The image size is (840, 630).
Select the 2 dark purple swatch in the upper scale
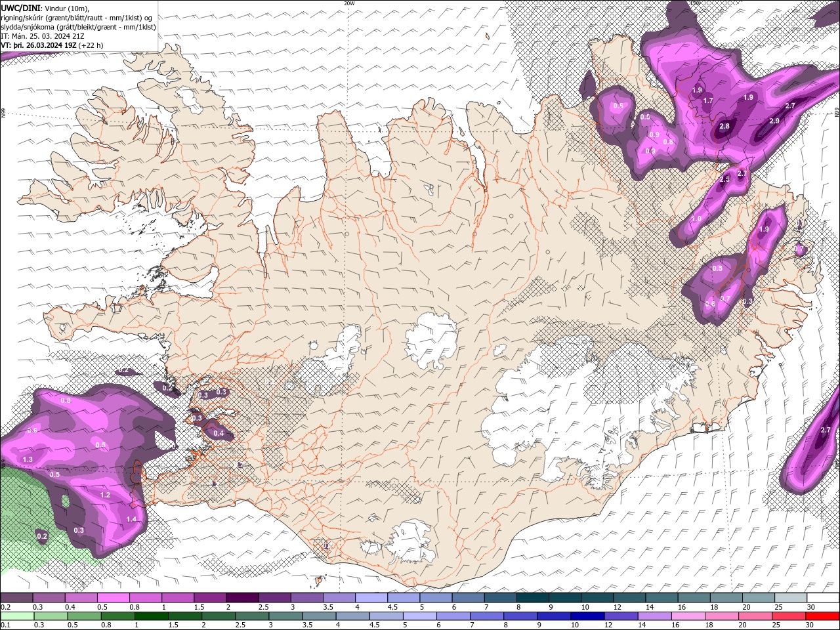[x=242, y=597]
